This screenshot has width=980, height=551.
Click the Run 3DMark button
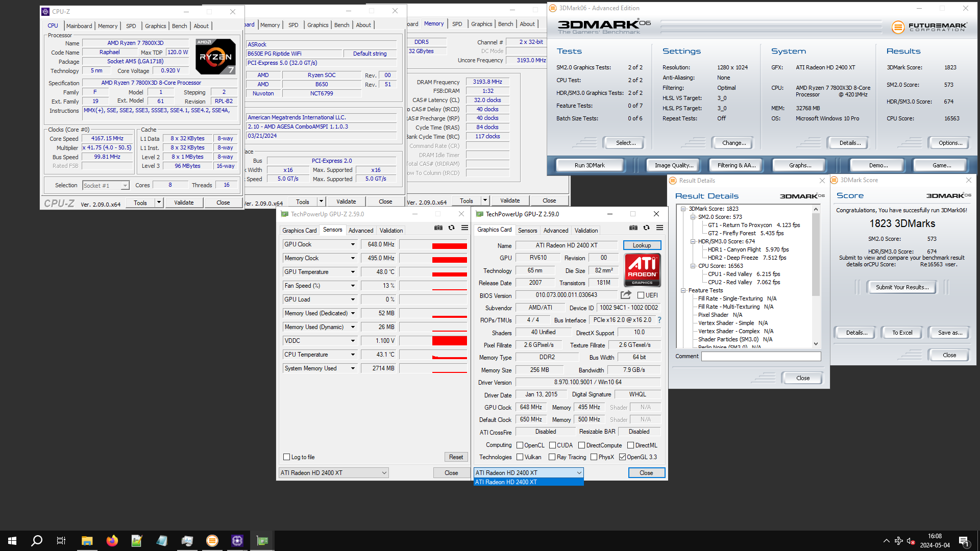pos(590,165)
